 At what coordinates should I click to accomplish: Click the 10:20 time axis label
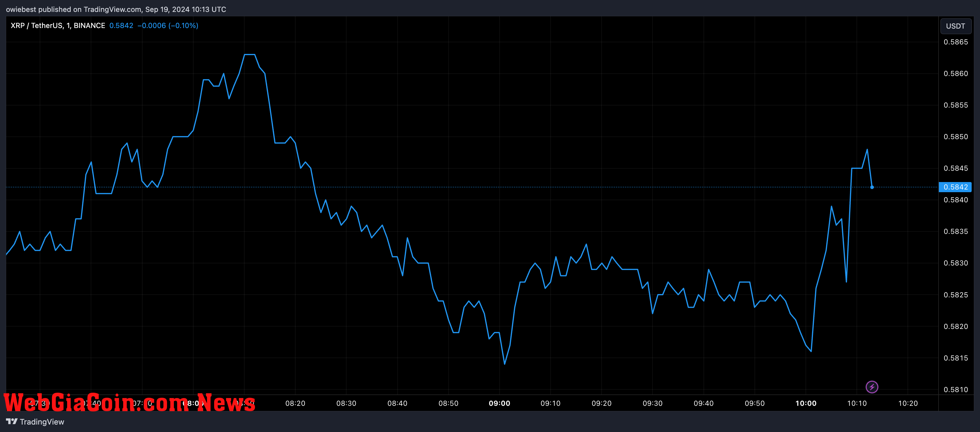click(908, 403)
